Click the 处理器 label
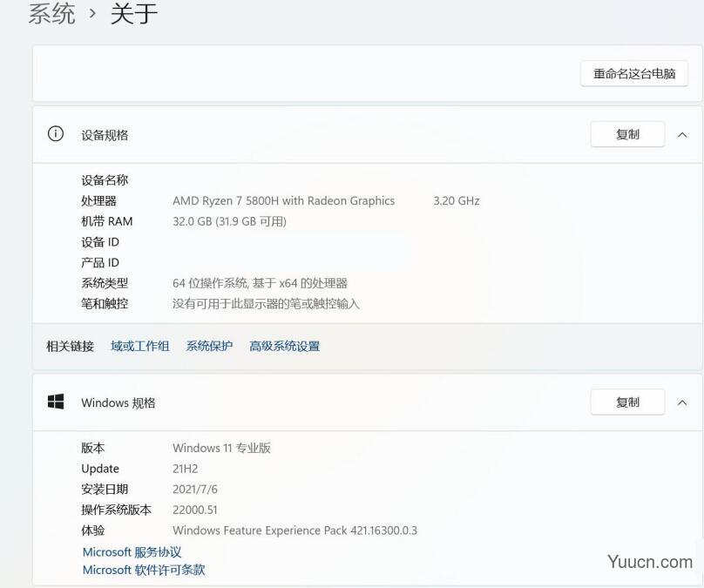The width and height of the screenshot is (704, 588). 98,200
